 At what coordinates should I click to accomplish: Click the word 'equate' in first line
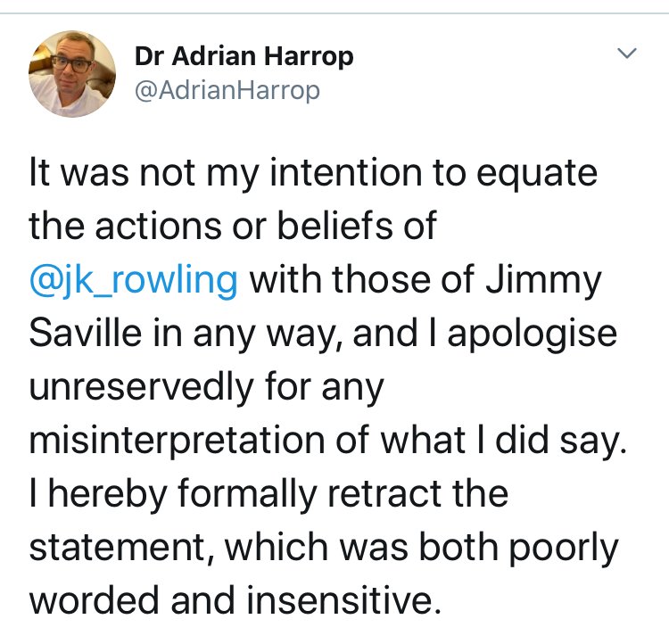click(x=537, y=175)
